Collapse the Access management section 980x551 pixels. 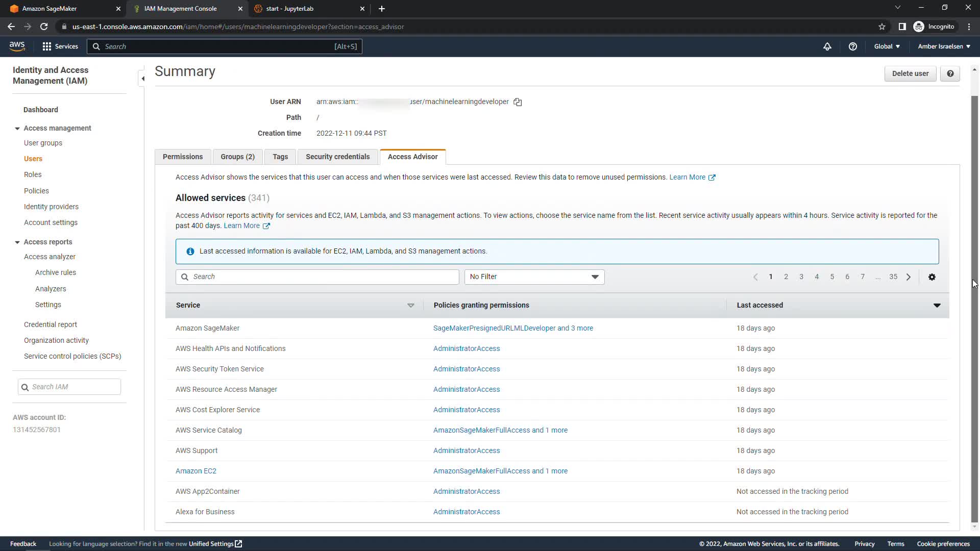pos(17,129)
